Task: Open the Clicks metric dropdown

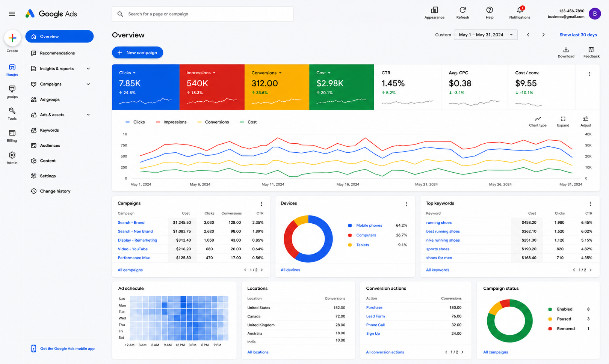Action: [x=127, y=73]
